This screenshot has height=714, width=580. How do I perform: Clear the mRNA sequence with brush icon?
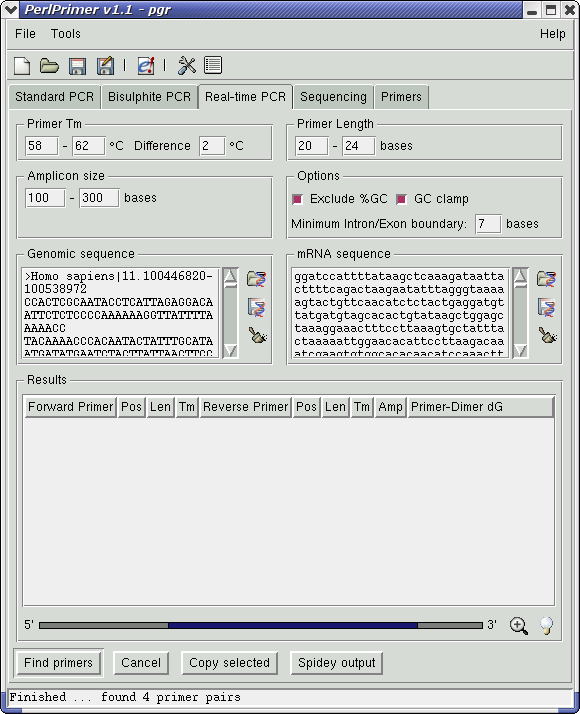click(x=548, y=335)
